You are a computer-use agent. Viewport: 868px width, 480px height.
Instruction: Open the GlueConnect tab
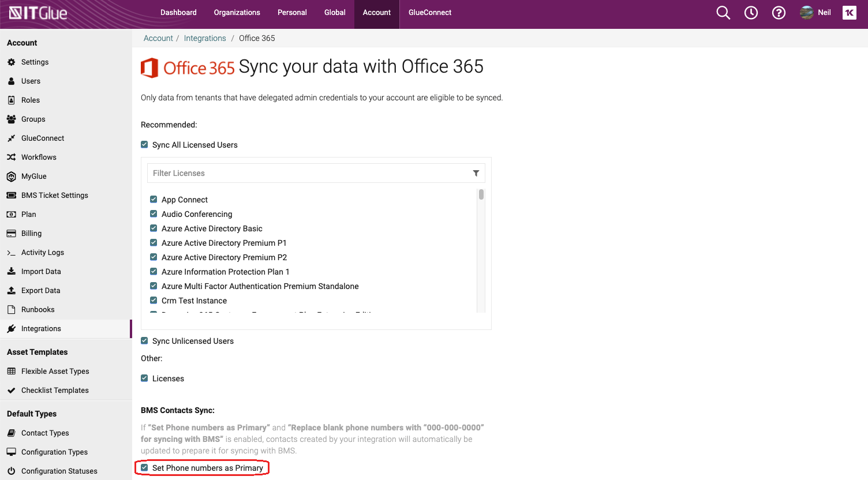click(430, 13)
